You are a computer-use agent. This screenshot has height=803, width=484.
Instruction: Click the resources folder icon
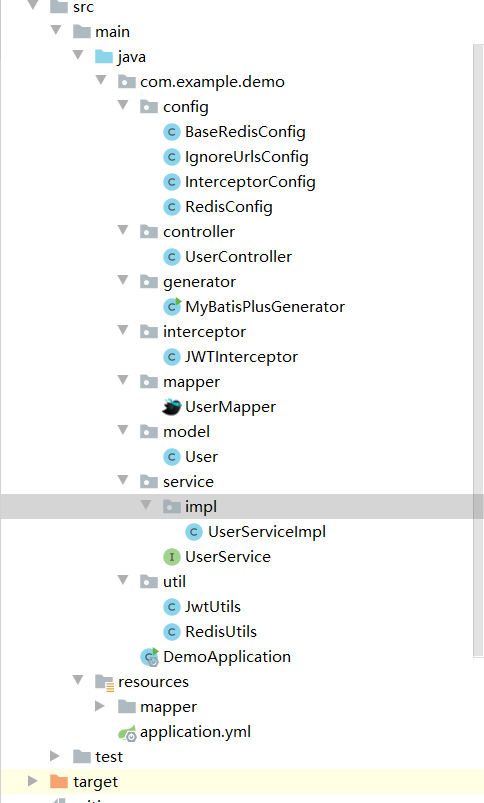pyautogui.click(x=104, y=683)
